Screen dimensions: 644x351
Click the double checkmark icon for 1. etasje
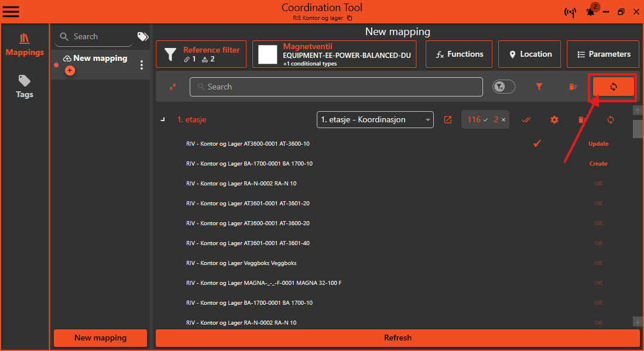tap(526, 119)
